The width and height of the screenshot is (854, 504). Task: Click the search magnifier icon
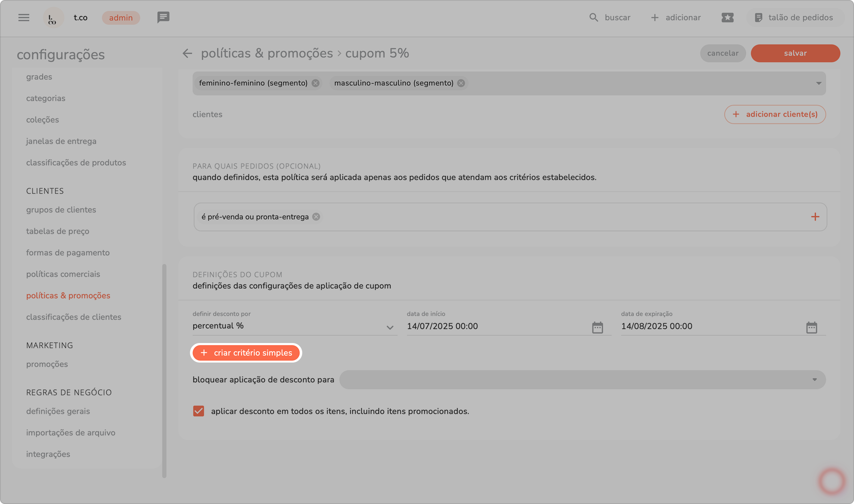[x=593, y=17]
